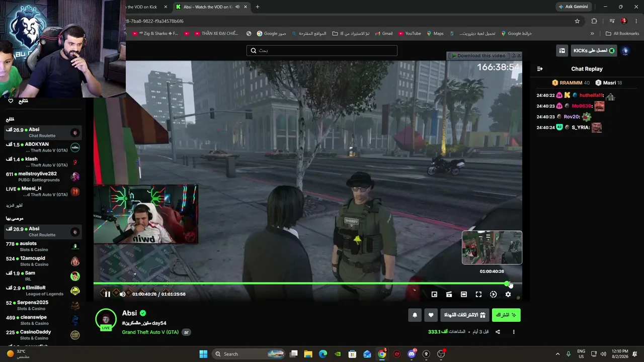
Task: Open the CasinoDaddy channel
Action: click(43, 335)
